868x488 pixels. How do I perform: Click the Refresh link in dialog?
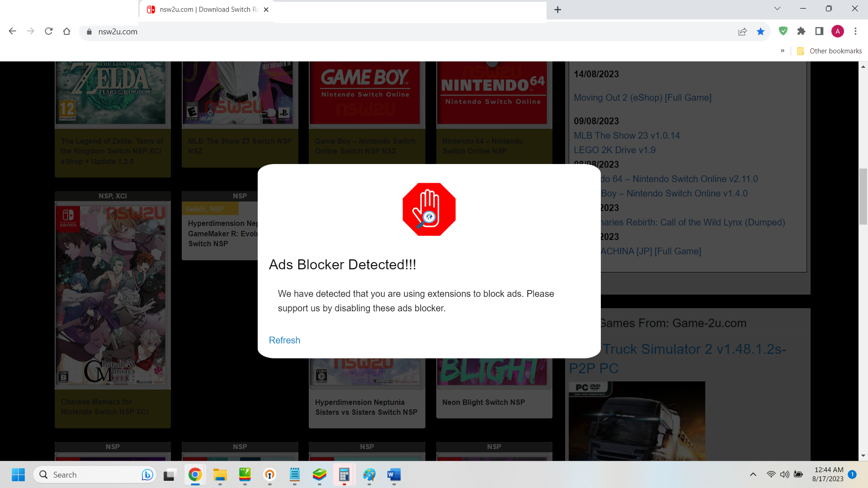pyautogui.click(x=284, y=340)
